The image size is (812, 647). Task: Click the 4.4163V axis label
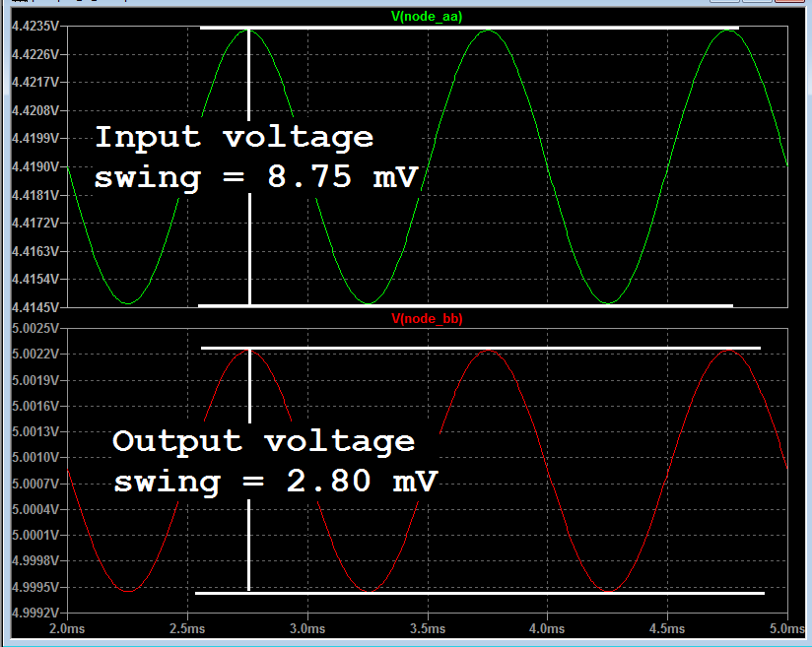click(x=35, y=251)
